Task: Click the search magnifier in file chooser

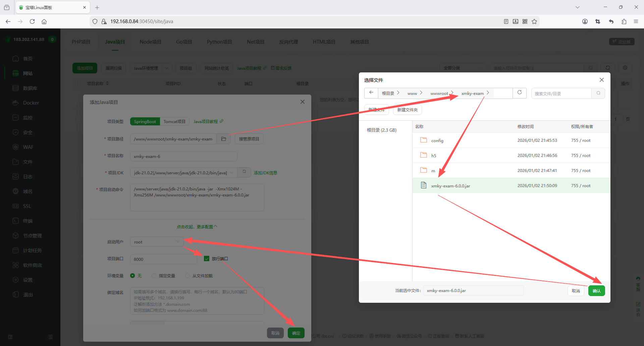Action: (x=598, y=93)
